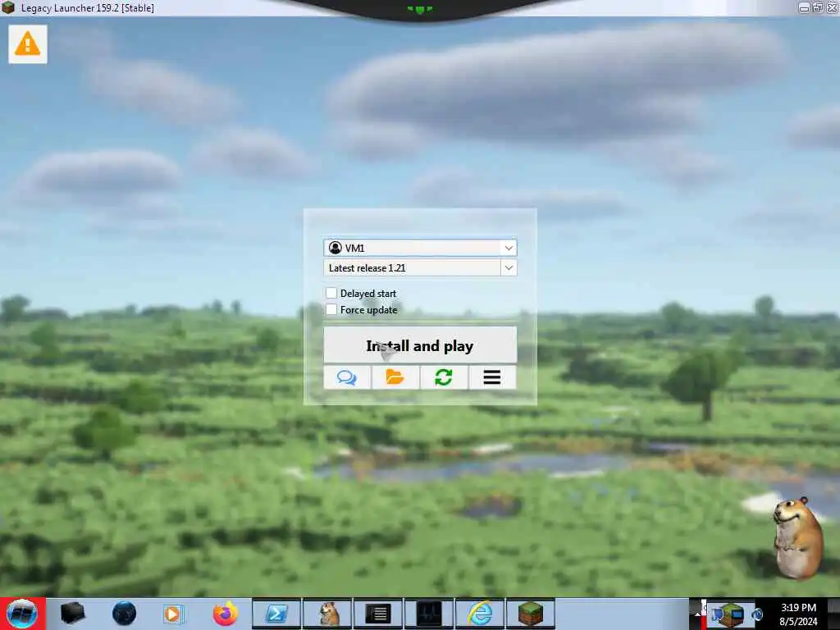The image size is (840, 630).
Task: Minimize the Legacy Launcher window
Action: (x=804, y=7)
